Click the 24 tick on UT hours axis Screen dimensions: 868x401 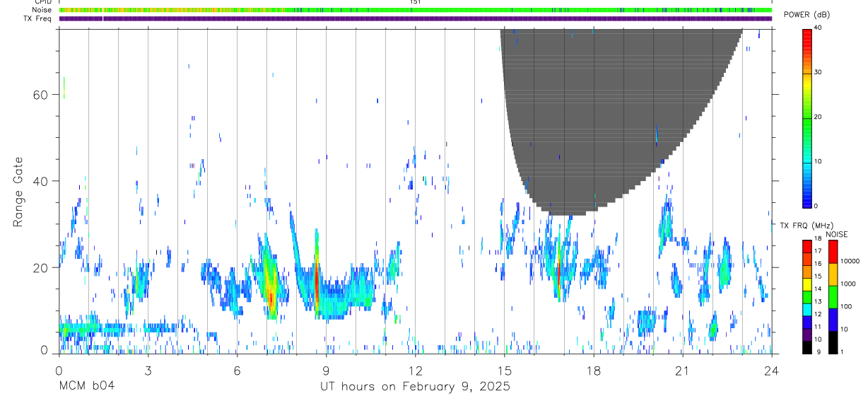pyautogui.click(x=771, y=370)
